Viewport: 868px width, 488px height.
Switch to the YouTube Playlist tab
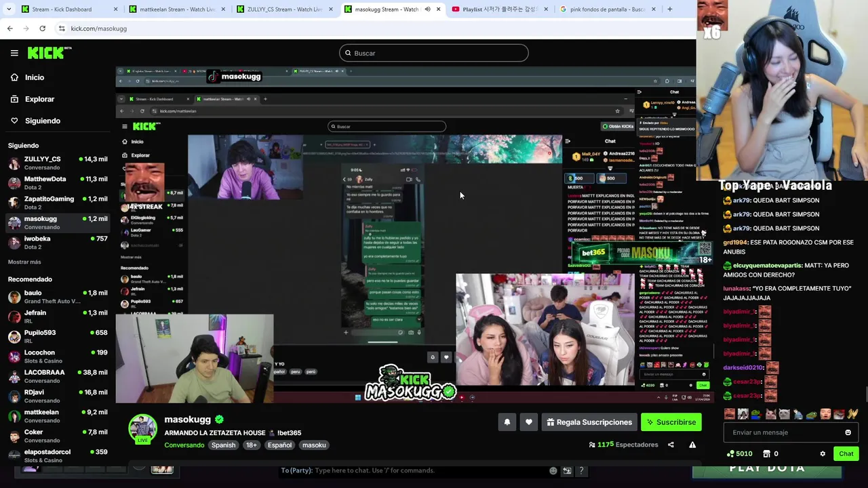point(500,9)
